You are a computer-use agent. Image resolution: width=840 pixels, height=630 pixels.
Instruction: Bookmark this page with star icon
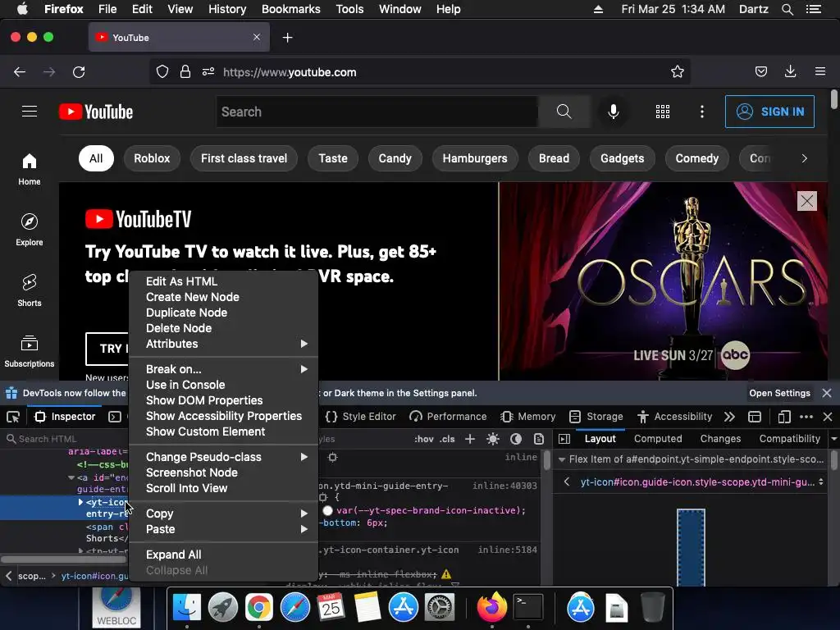pos(677,72)
